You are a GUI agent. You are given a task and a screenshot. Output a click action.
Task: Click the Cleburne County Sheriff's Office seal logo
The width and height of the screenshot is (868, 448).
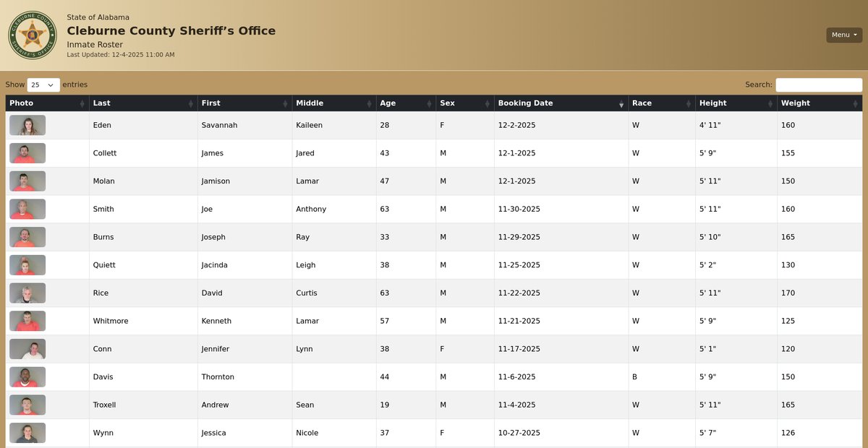point(32,35)
